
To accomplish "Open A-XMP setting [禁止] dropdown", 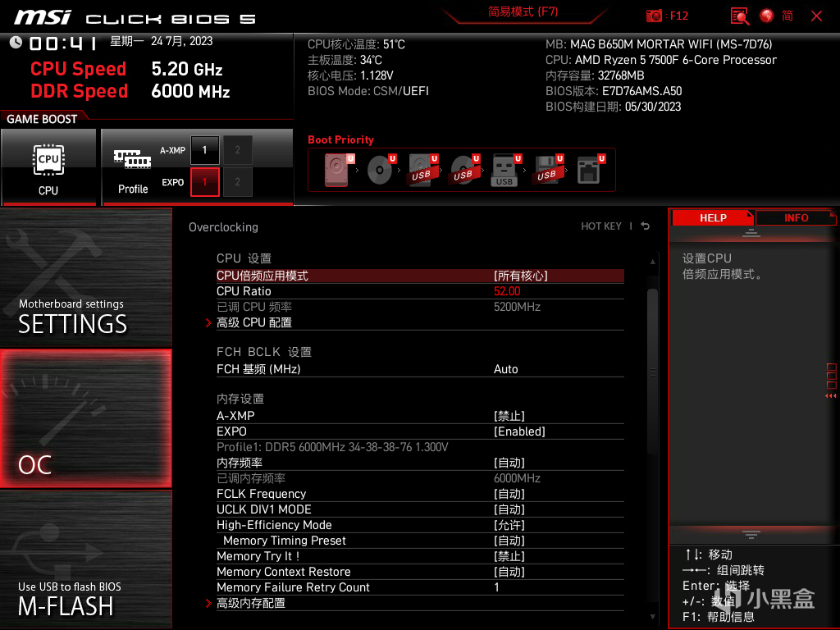I will coord(509,416).
